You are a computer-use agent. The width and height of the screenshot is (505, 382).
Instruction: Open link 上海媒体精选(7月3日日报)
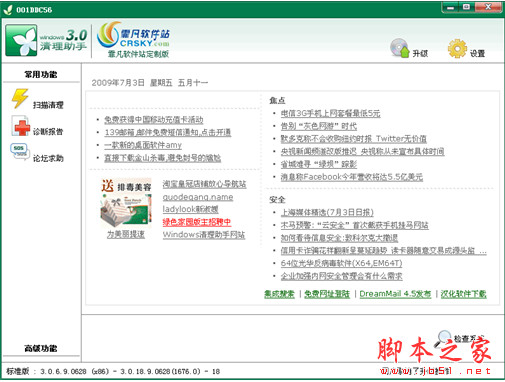(x=327, y=212)
